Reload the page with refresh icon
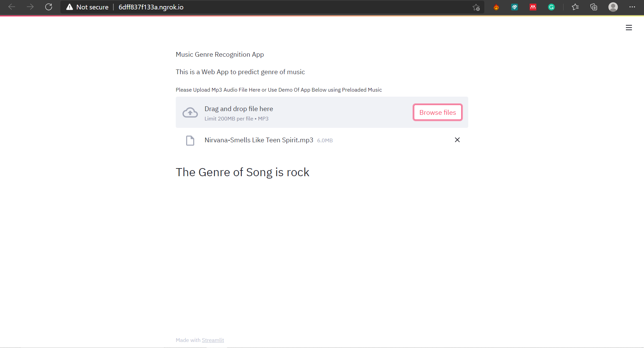 pos(49,7)
